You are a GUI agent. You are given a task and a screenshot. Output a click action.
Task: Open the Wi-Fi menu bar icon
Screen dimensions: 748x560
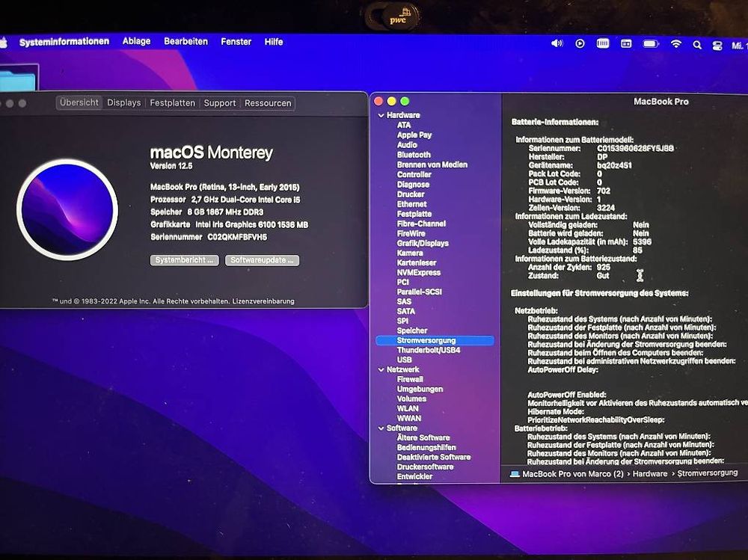675,44
